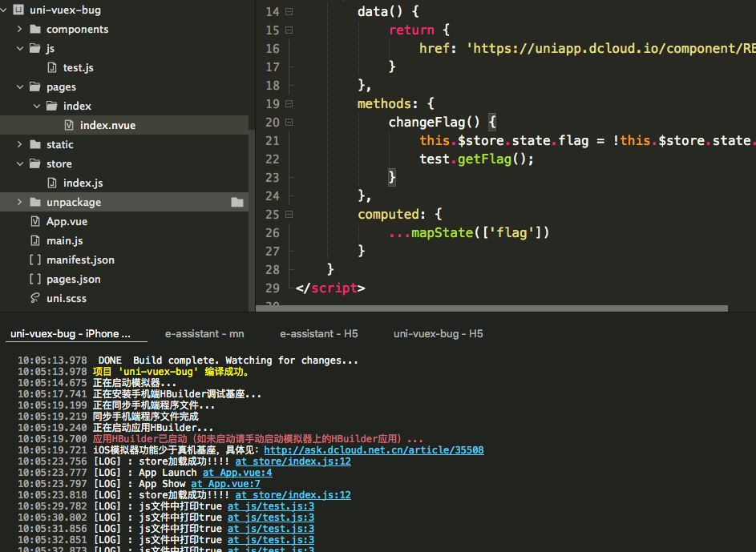Click the main.js file icon
756x552 pixels.
(34, 241)
